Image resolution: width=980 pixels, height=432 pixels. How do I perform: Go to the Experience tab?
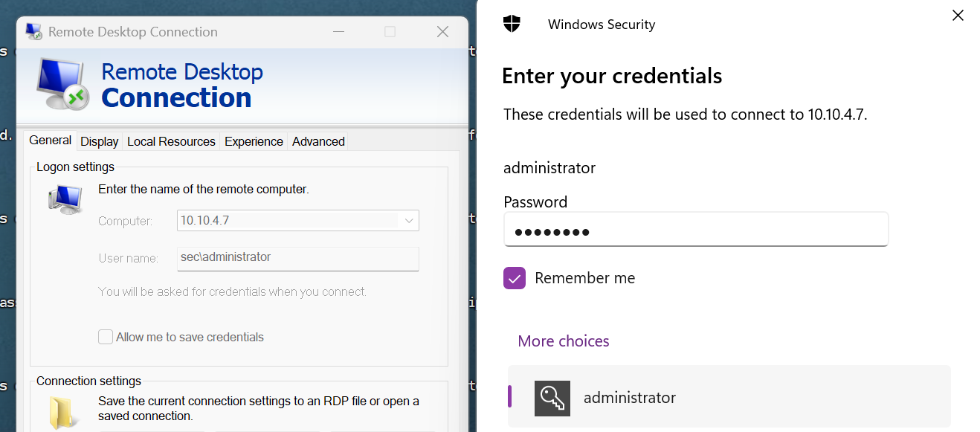254,141
